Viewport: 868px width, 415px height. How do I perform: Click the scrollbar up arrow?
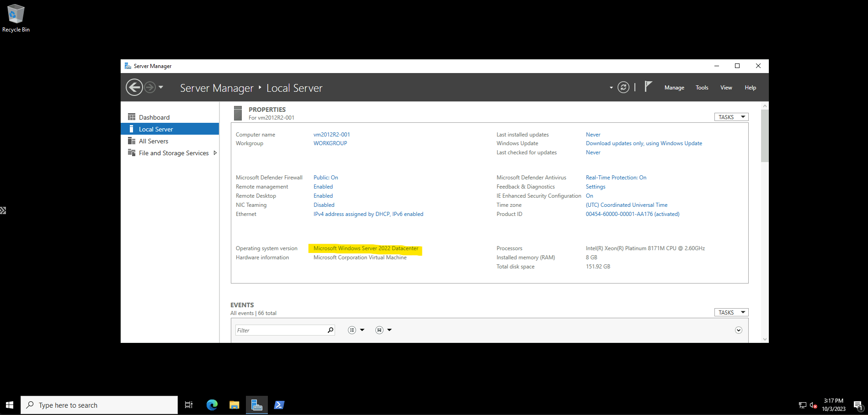coord(765,105)
